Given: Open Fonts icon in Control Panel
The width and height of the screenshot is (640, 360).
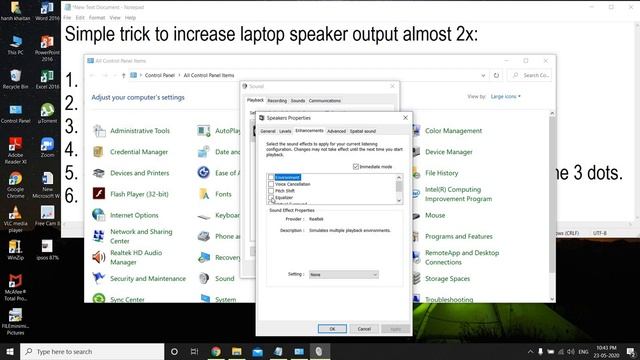Looking at the screenshot, I should pyautogui.click(x=204, y=194).
